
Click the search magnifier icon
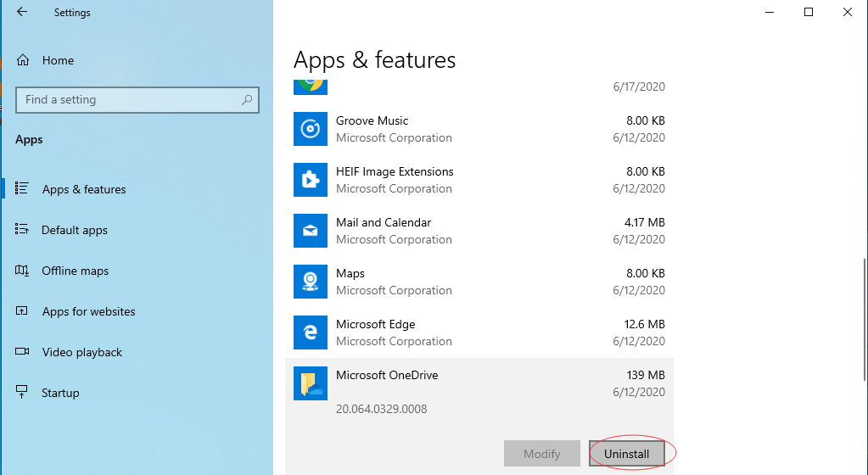[247, 99]
